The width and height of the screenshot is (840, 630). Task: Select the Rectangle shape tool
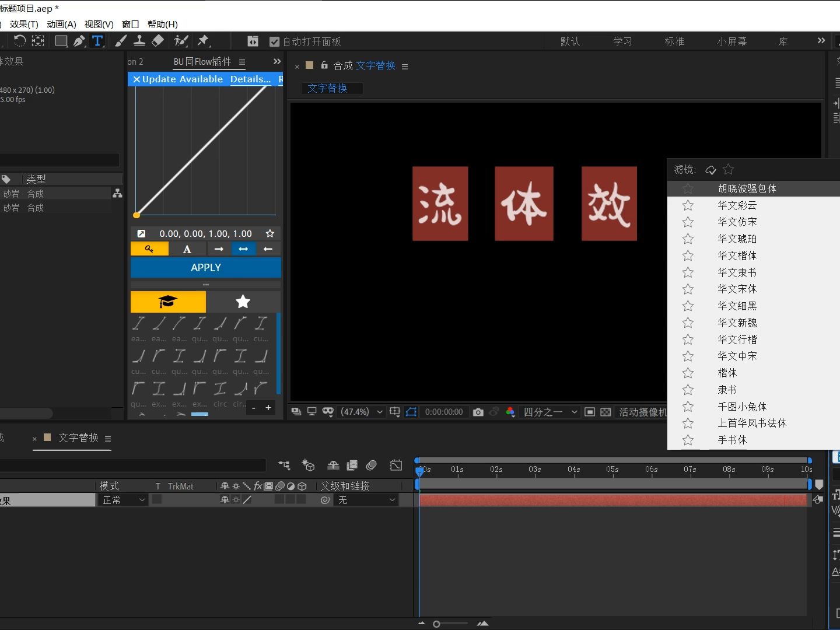coord(61,41)
